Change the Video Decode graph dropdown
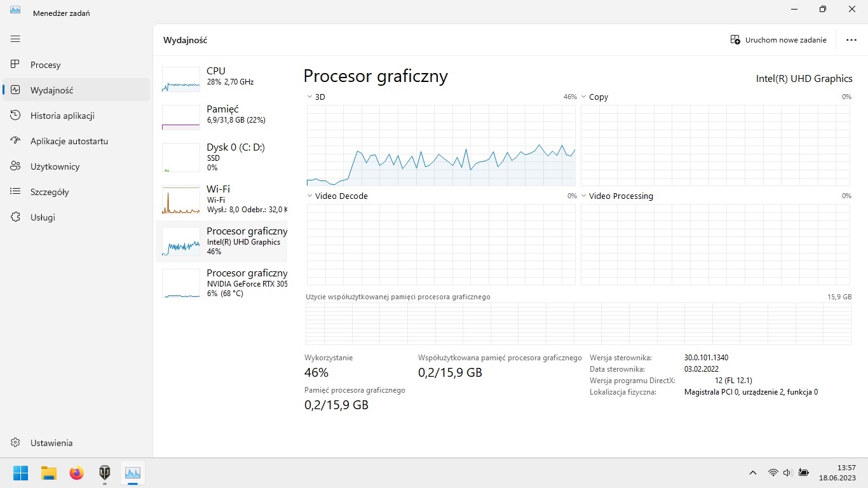This screenshot has height=488, width=868. [309, 196]
